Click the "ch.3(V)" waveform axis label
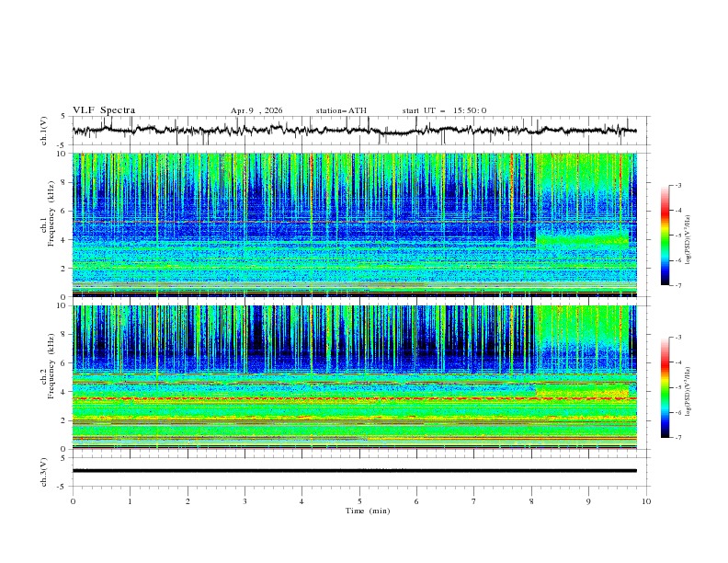This screenshot has width=728, height=563. [x=44, y=472]
